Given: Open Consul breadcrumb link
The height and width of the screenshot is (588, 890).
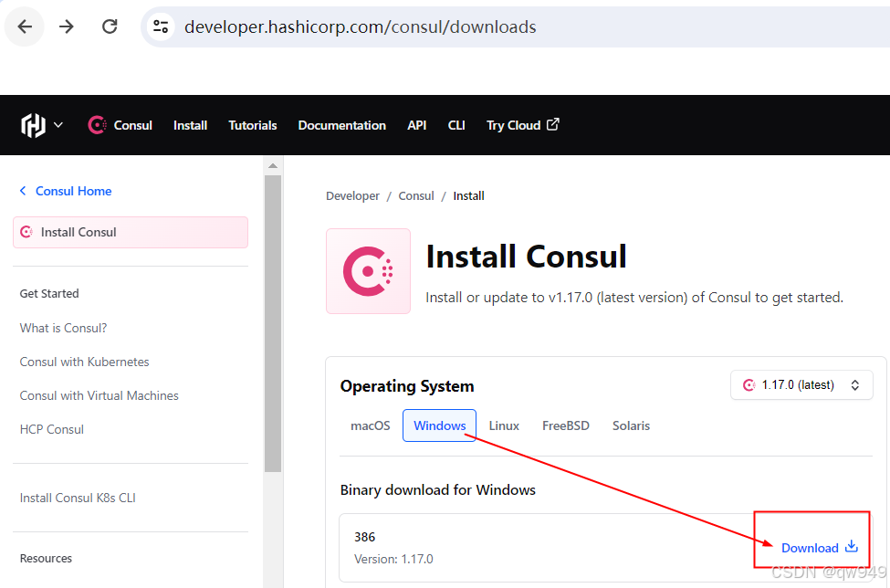Looking at the screenshot, I should point(416,195).
